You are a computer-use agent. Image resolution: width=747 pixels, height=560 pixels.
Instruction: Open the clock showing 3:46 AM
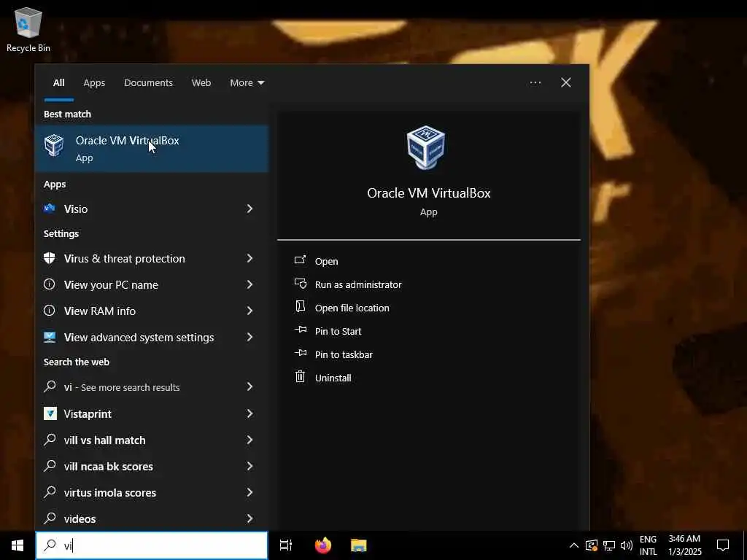(684, 545)
